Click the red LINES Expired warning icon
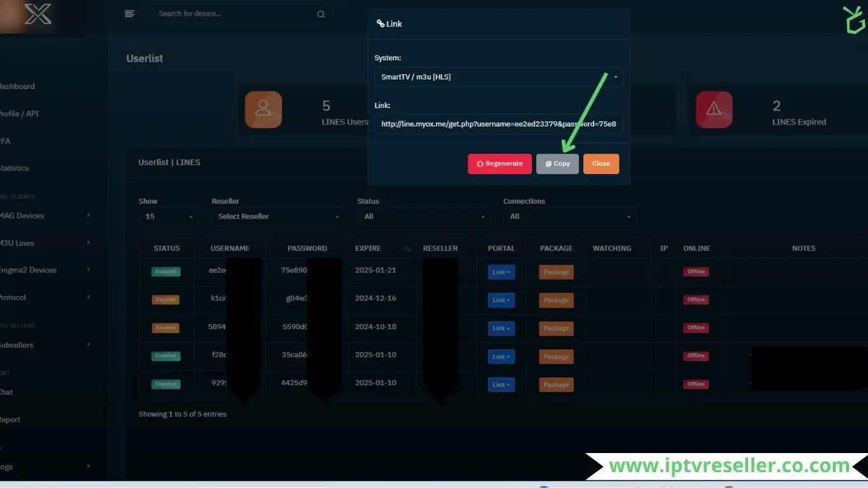 (714, 110)
